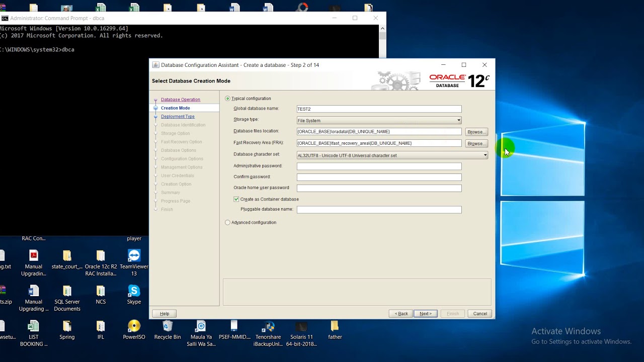
Task: Browse for Fast Recovery Area
Action: pyautogui.click(x=476, y=143)
